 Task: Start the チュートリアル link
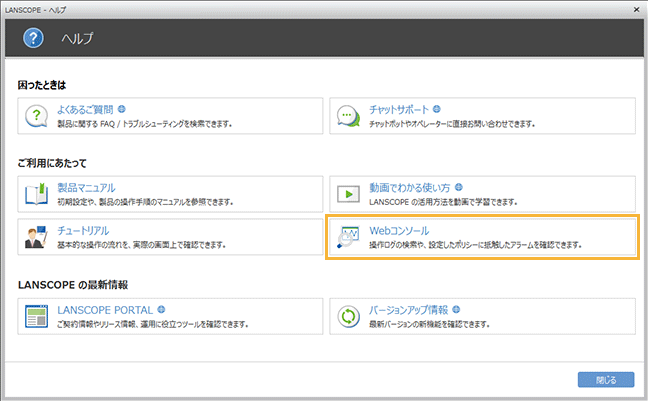pyautogui.click(x=90, y=230)
